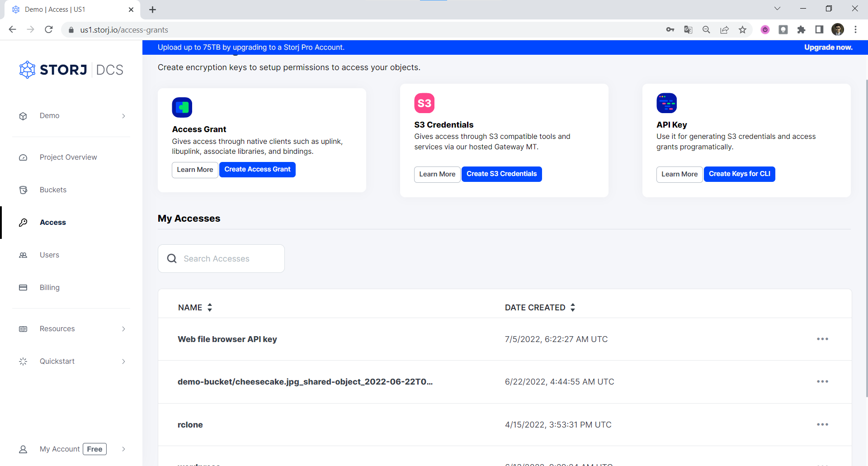Viewport: 868px width, 466px height.
Task: Click the Access key icon in sidebar
Action: [x=23, y=223]
